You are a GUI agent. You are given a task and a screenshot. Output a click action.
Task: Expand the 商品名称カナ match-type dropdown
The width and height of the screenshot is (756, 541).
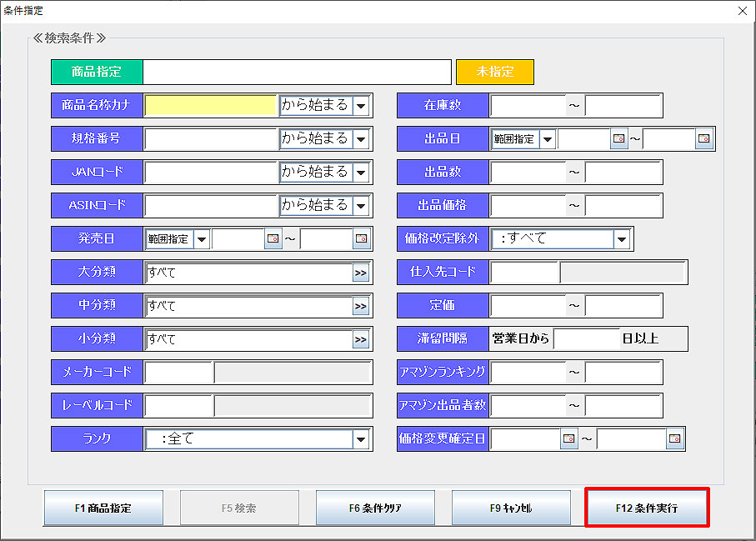pyautogui.click(x=360, y=106)
